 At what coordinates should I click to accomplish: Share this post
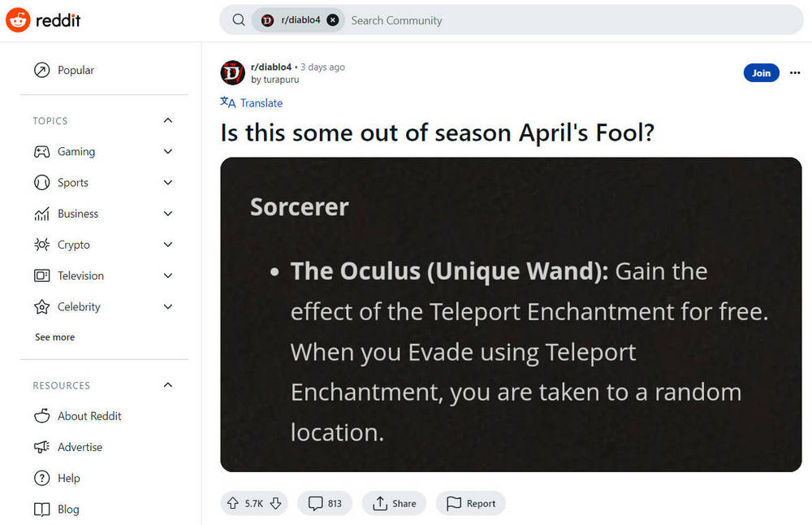394,504
